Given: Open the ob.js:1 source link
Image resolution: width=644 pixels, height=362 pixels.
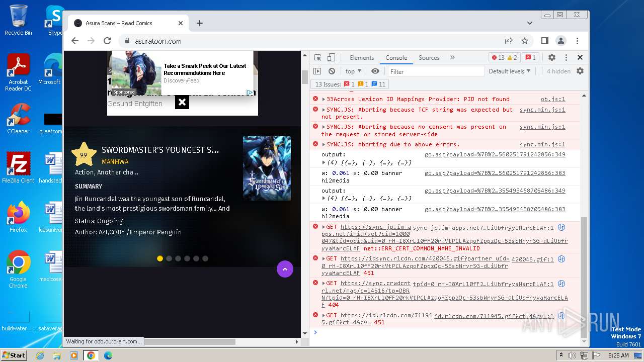Looking at the screenshot, I should click(553, 99).
